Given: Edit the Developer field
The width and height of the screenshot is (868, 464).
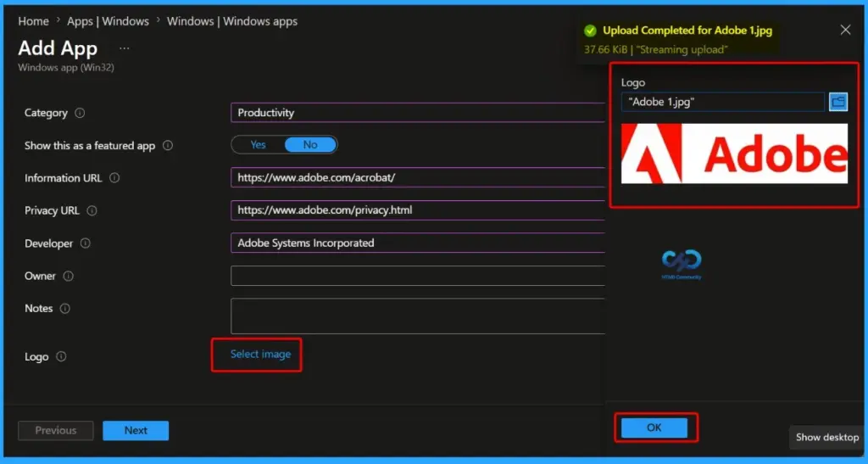Looking at the screenshot, I should (418, 243).
